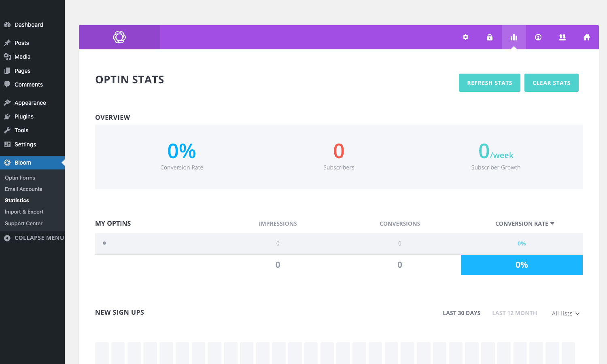Click the Posts pin icon
This screenshot has width=607, height=364.
point(7,43)
